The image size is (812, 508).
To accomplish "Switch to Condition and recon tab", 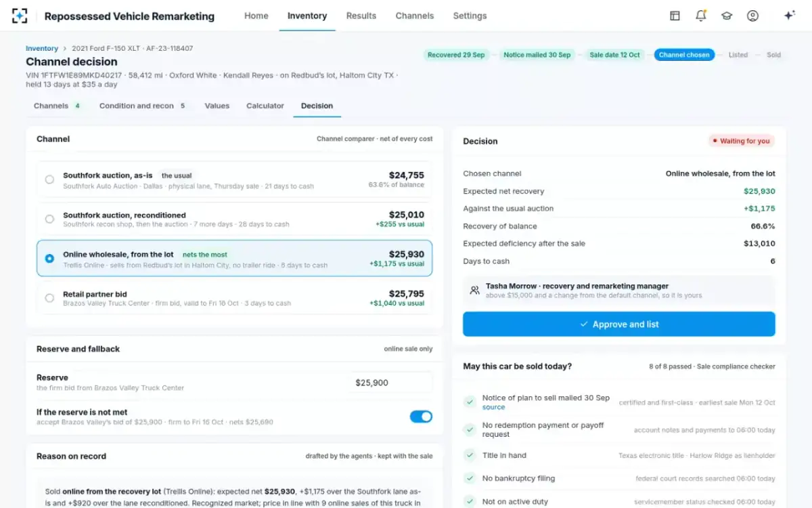I will click(x=143, y=106).
